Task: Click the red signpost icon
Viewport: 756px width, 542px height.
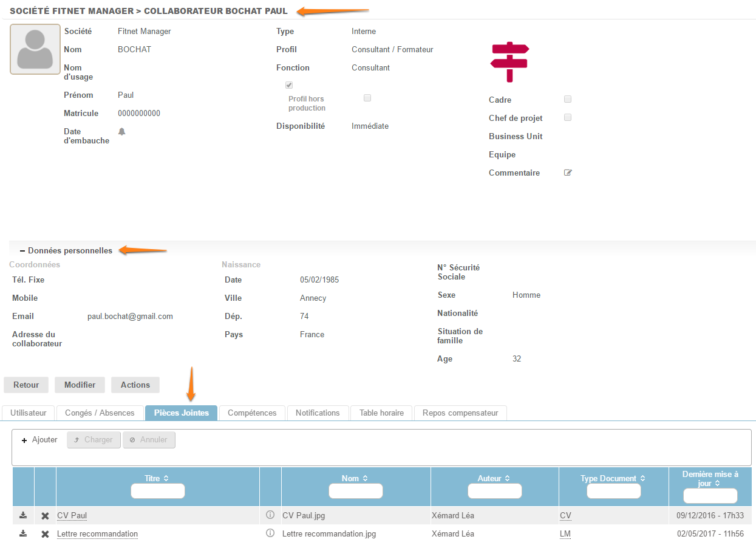Action: coord(509,62)
